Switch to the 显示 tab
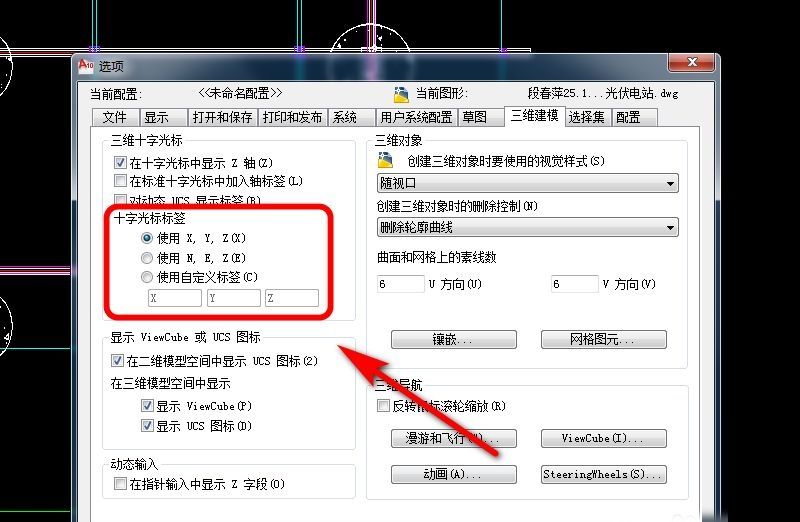This screenshot has height=522, width=800. tap(162, 117)
